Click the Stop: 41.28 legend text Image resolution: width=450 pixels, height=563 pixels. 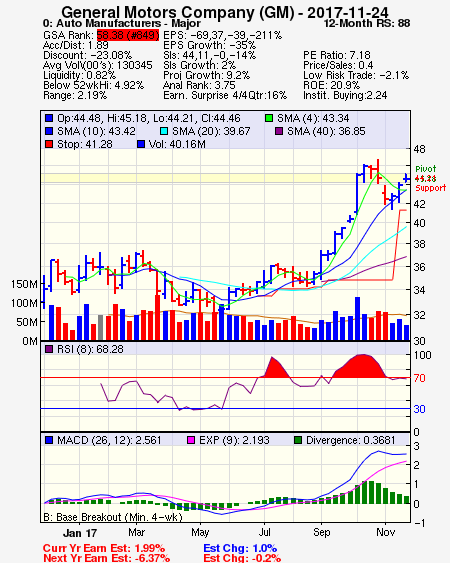[85, 144]
